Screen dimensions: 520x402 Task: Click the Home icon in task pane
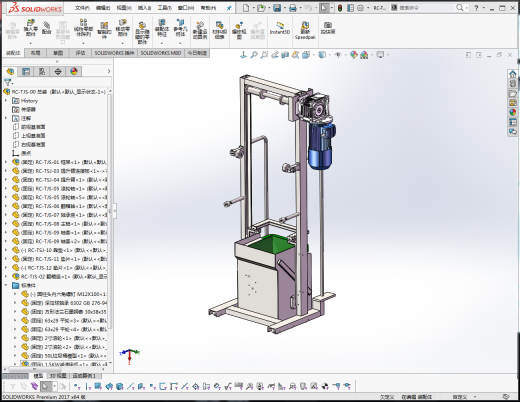tap(513, 74)
